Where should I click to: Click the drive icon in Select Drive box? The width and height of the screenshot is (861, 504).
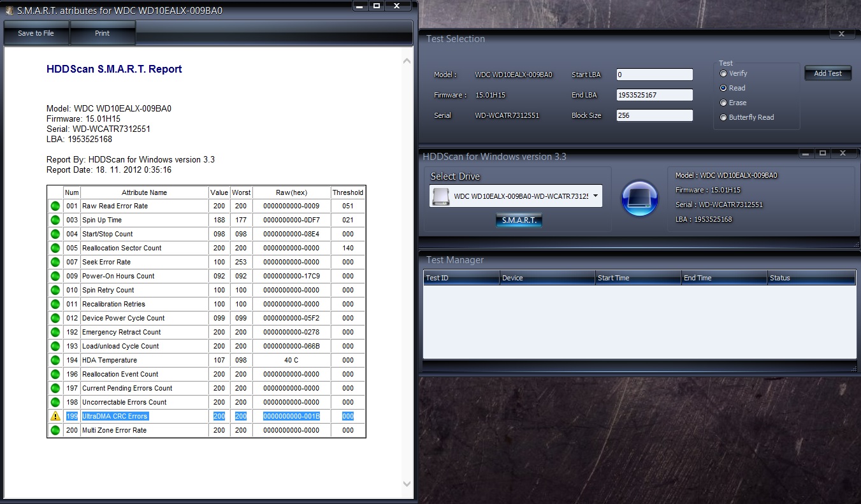pos(440,196)
